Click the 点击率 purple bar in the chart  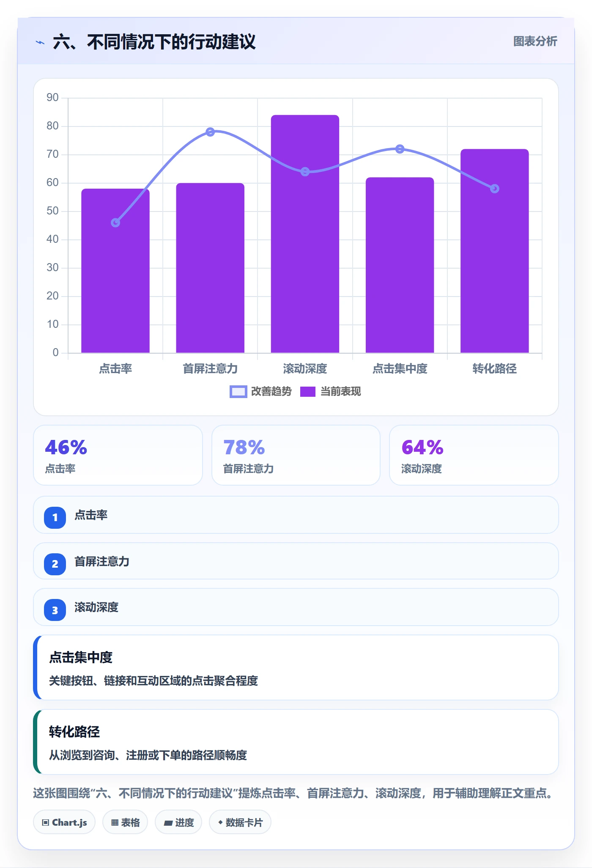click(115, 271)
